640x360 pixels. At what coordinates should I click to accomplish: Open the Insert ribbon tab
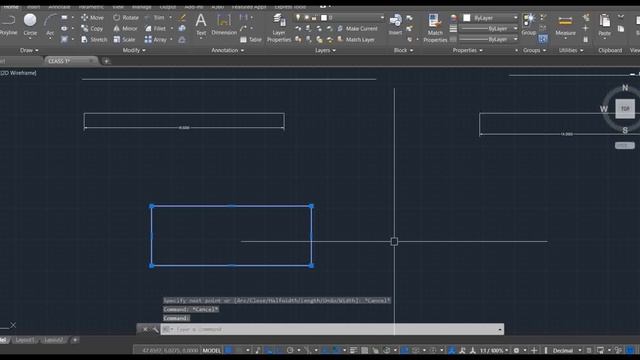point(33,7)
